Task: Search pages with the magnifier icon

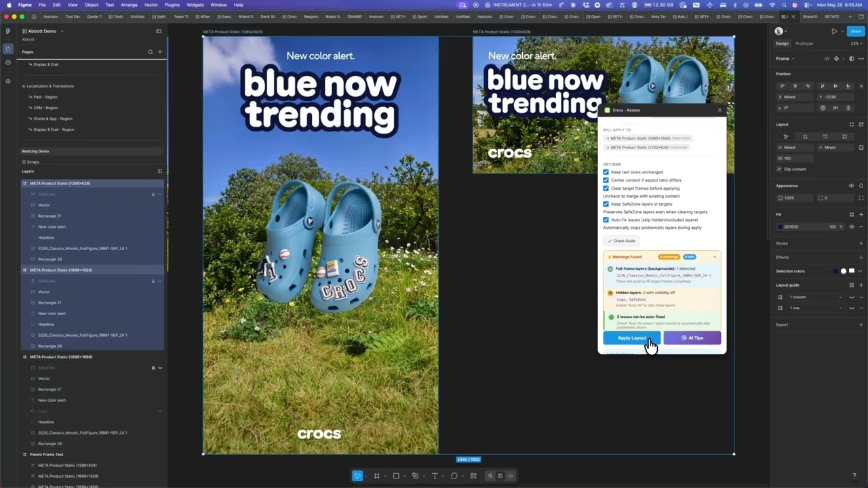Action: click(151, 52)
